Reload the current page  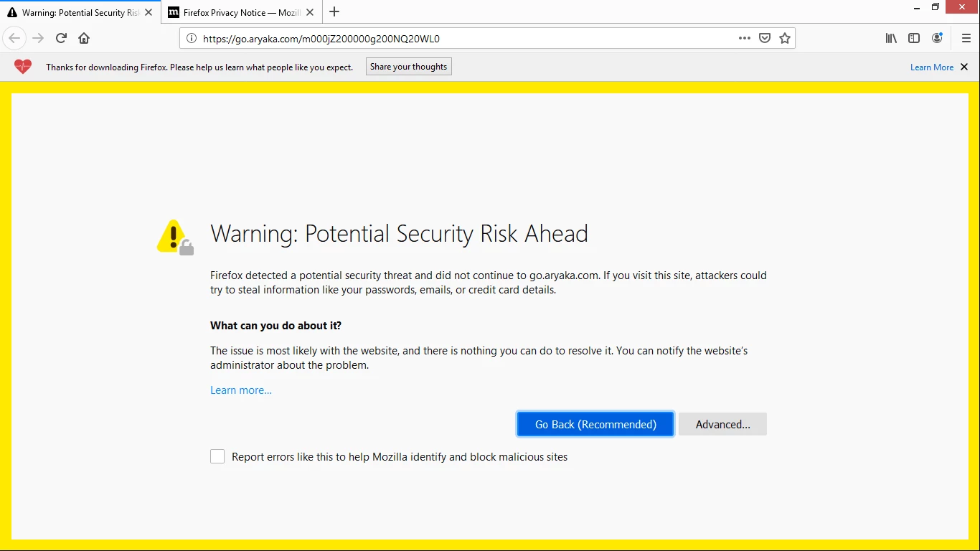pos(62,38)
